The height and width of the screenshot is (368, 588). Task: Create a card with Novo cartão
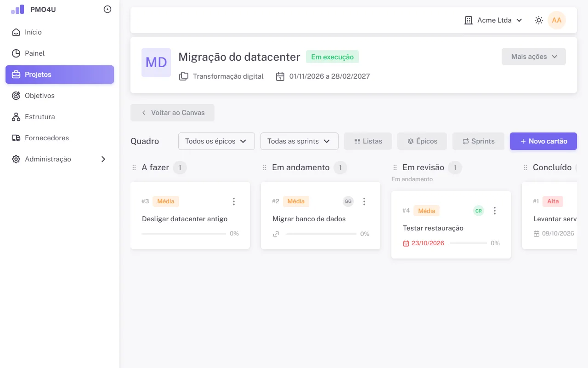pos(543,141)
